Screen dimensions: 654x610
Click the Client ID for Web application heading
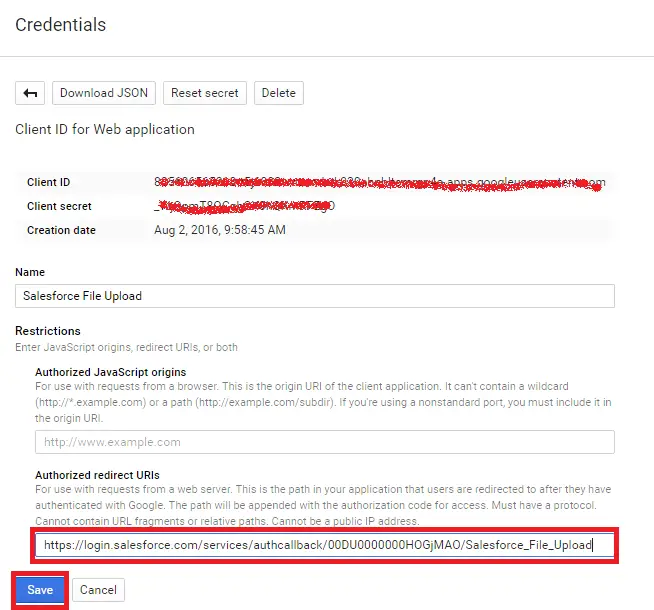click(x=105, y=129)
